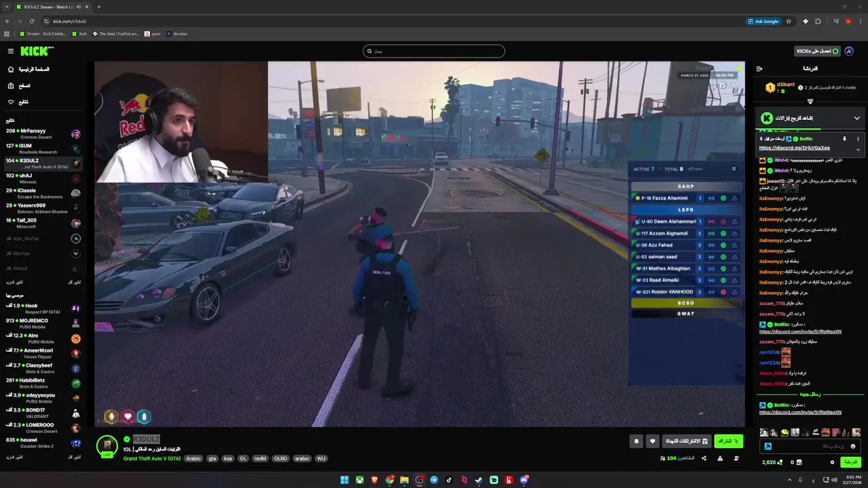
Task: Open Telegram from the Windows taskbar
Action: click(434, 480)
